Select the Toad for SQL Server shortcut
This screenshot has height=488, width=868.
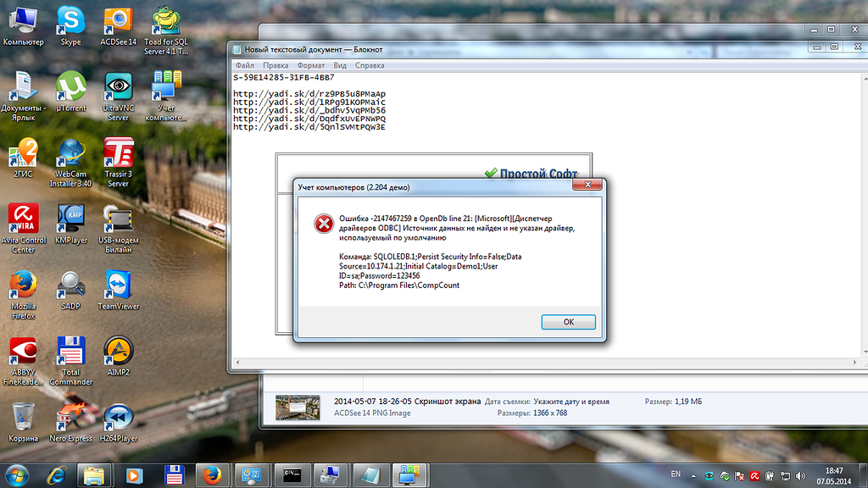click(166, 25)
